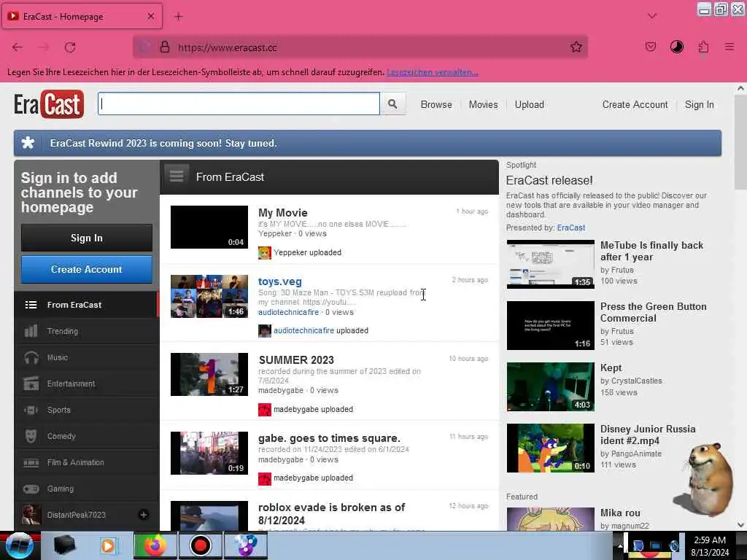Click the taskbar clock showing 2:59 AM

(710, 545)
